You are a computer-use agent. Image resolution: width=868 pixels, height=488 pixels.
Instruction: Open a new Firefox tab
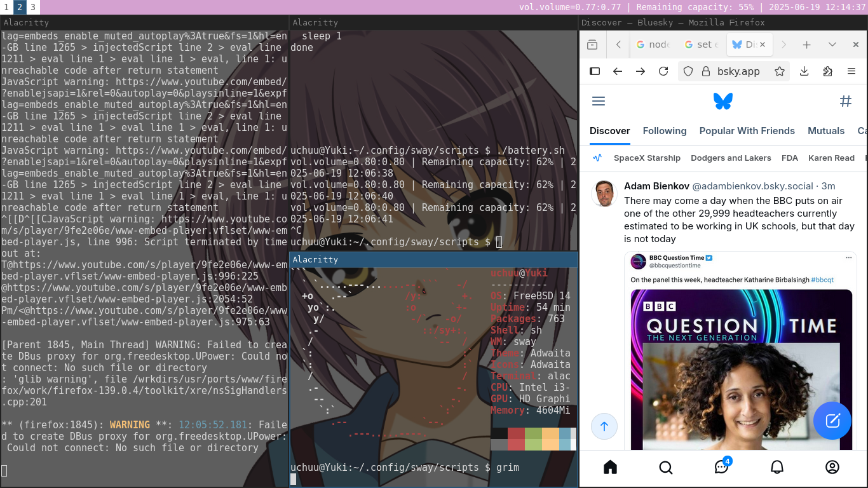(806, 44)
